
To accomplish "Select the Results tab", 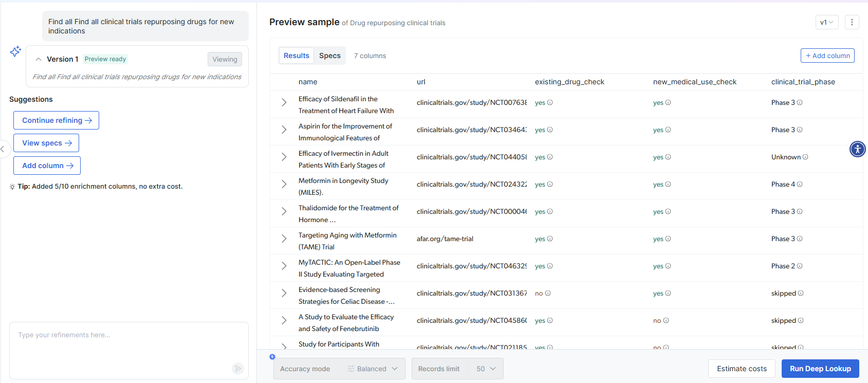I will tap(297, 56).
